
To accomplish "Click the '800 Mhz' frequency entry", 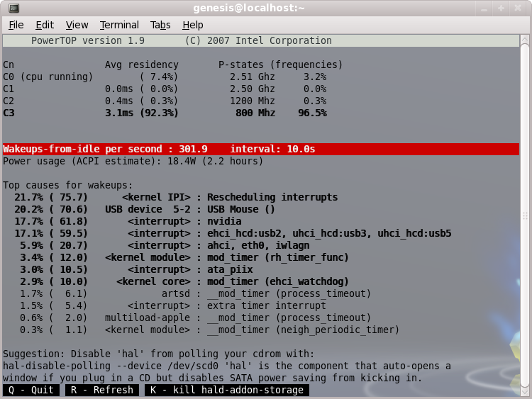I will click(x=255, y=113).
